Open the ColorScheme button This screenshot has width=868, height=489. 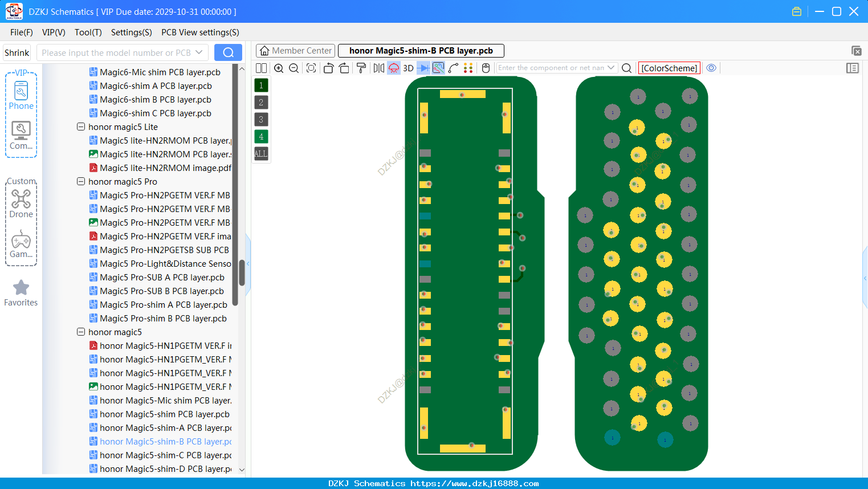click(669, 68)
